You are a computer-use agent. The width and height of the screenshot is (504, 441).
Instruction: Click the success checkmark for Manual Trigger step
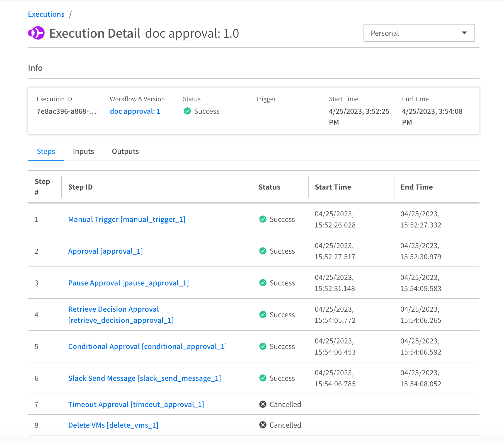coord(263,219)
